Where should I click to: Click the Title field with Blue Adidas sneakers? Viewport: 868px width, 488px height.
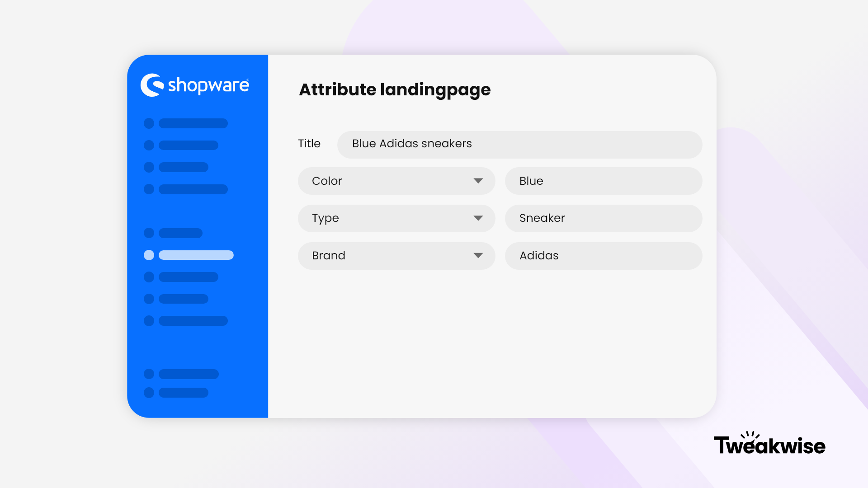(x=519, y=145)
